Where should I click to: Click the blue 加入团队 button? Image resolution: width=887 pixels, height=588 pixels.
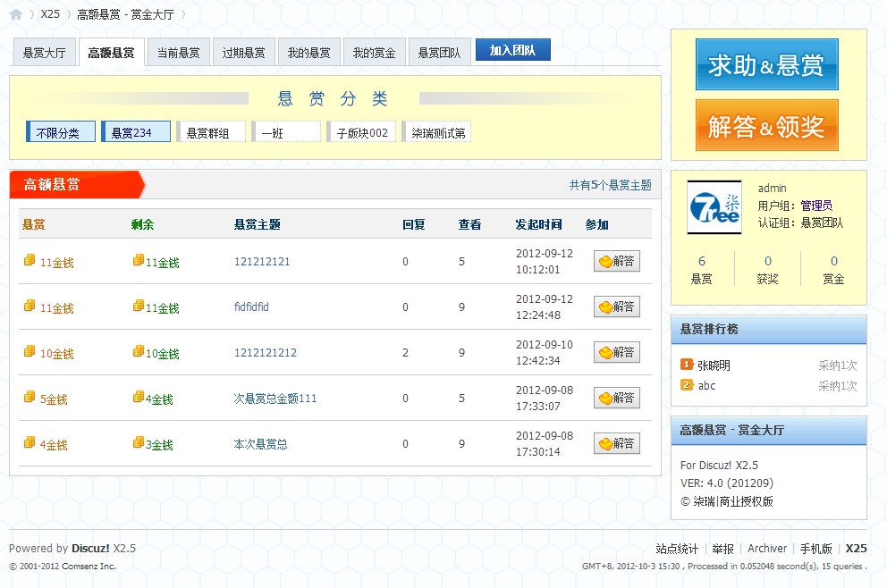pyautogui.click(x=512, y=51)
